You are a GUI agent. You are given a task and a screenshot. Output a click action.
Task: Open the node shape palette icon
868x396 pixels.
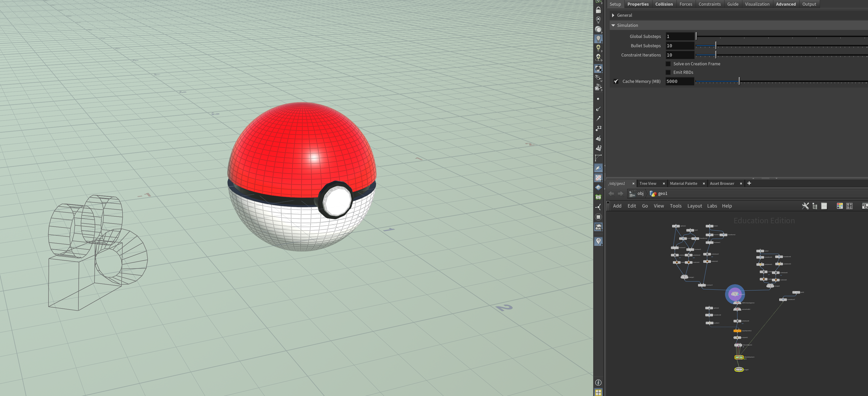point(849,206)
